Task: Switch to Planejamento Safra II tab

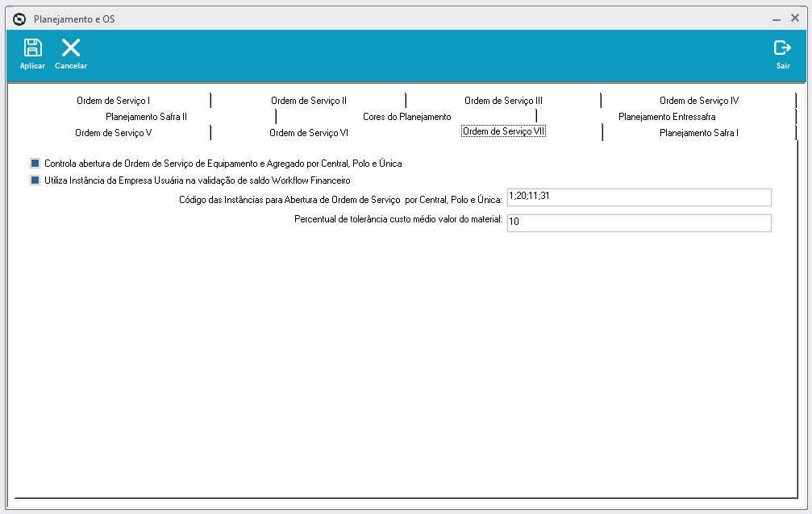Action: pos(146,117)
